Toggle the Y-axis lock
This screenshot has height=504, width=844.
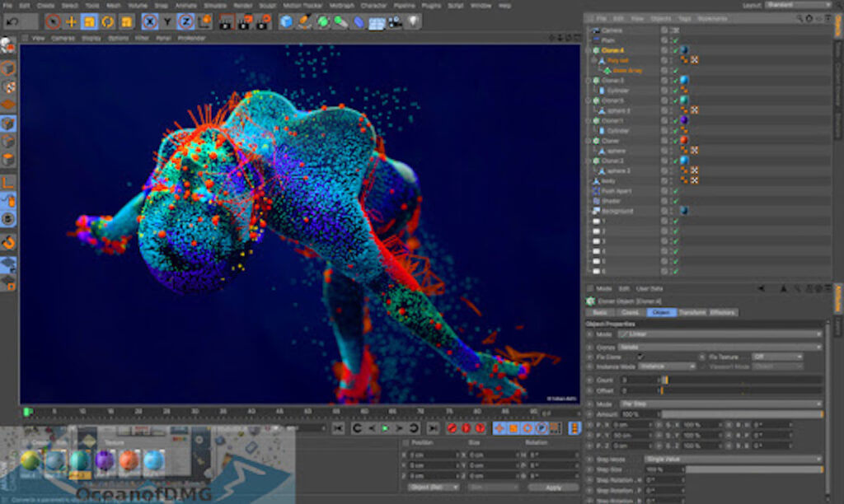point(167,22)
